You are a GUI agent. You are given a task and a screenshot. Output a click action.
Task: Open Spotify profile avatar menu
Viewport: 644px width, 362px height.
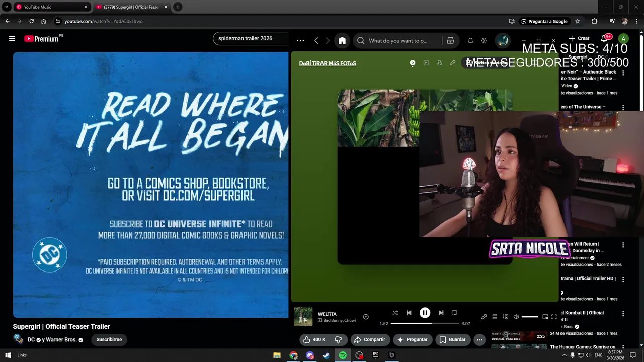point(502,41)
